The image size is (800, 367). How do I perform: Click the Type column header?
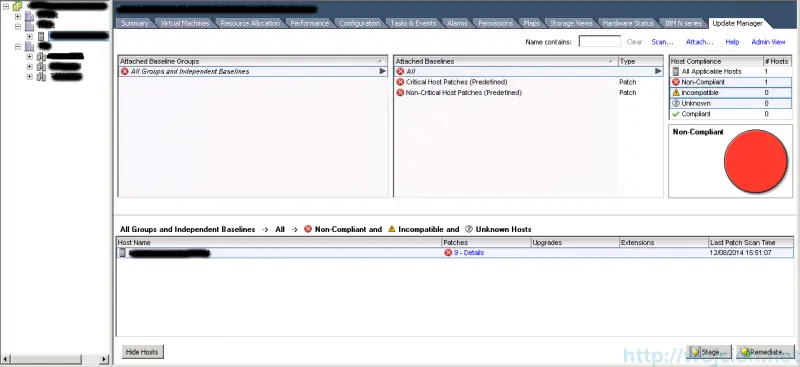[x=640, y=61]
